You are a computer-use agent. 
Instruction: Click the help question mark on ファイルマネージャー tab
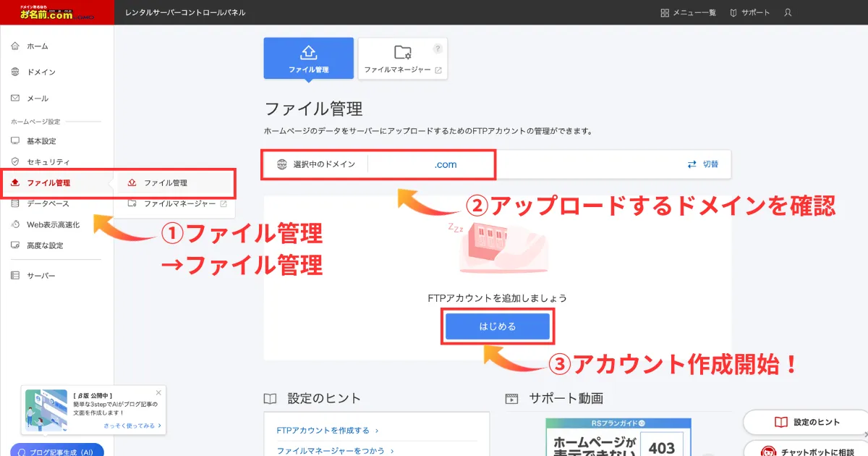point(437,49)
